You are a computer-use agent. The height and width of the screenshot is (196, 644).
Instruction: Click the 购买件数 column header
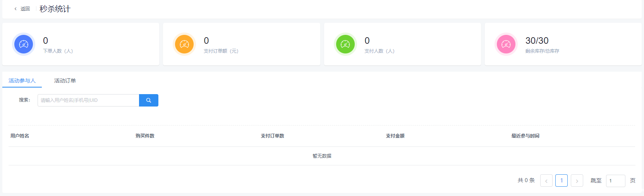click(145, 136)
